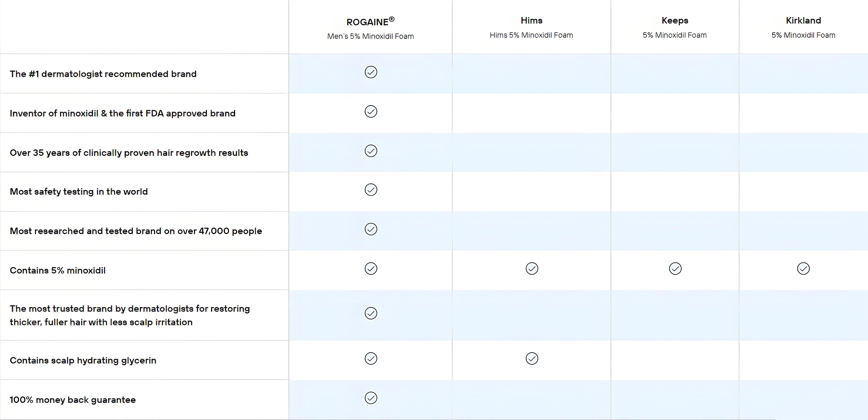Select the Keeps column header
Image resolution: width=868 pixels, height=420 pixels.
675,21
